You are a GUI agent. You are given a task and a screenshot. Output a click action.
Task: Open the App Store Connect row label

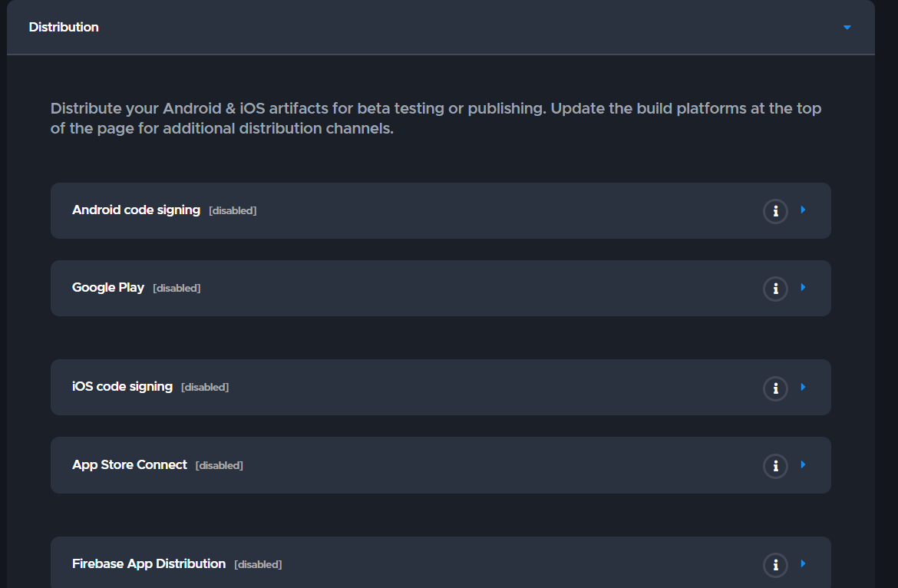click(x=130, y=464)
